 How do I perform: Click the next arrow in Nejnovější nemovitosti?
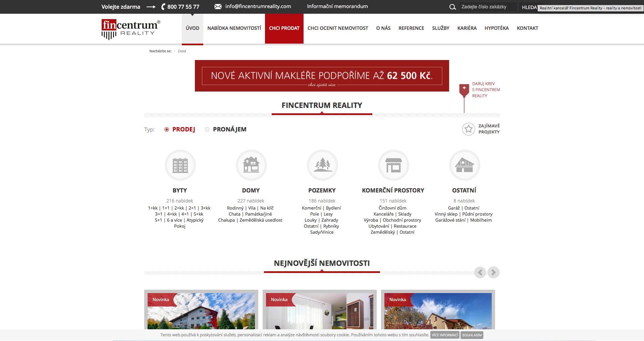click(x=493, y=272)
